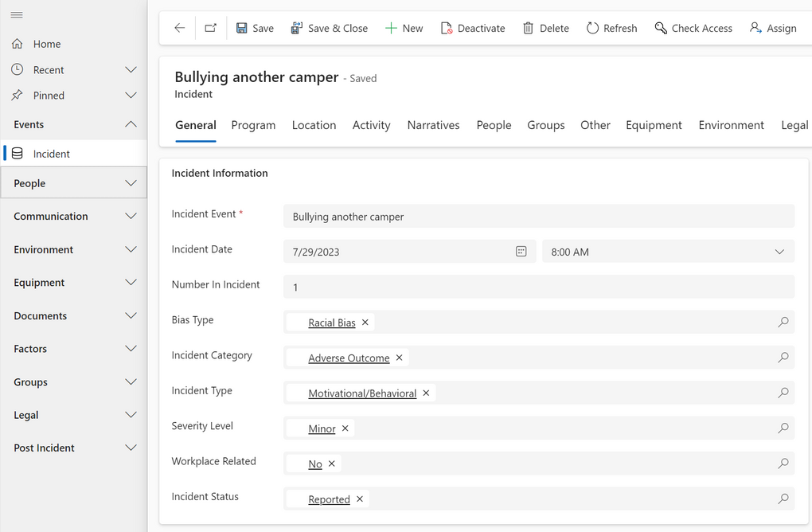Search Bias Type lookup magnifier
Image resolution: width=812 pixels, height=532 pixels.
[x=783, y=323]
